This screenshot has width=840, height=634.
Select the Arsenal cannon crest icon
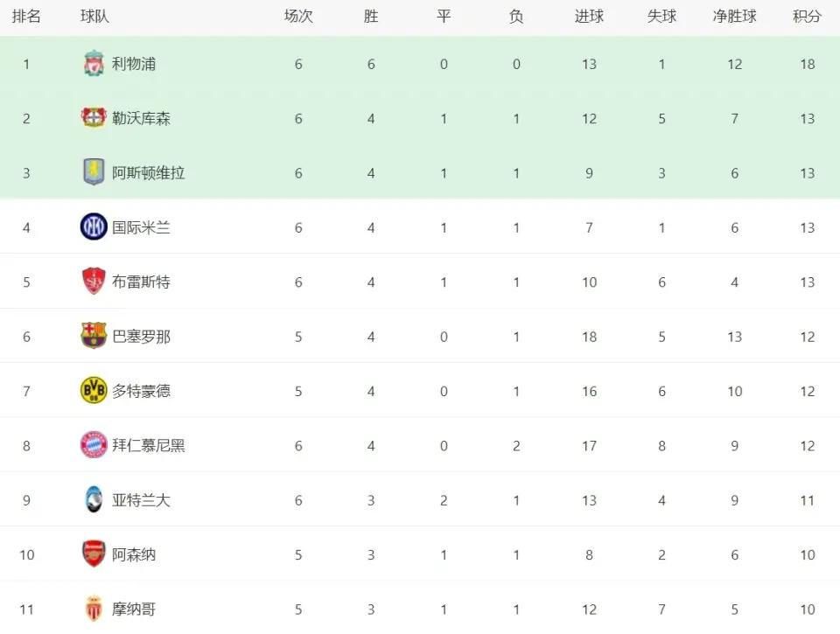tap(94, 554)
